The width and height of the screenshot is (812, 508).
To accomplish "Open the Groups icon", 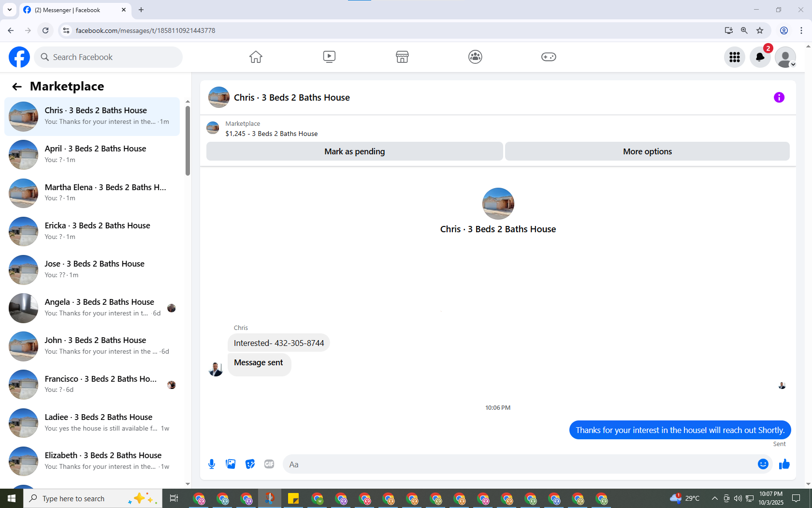I will [475, 57].
